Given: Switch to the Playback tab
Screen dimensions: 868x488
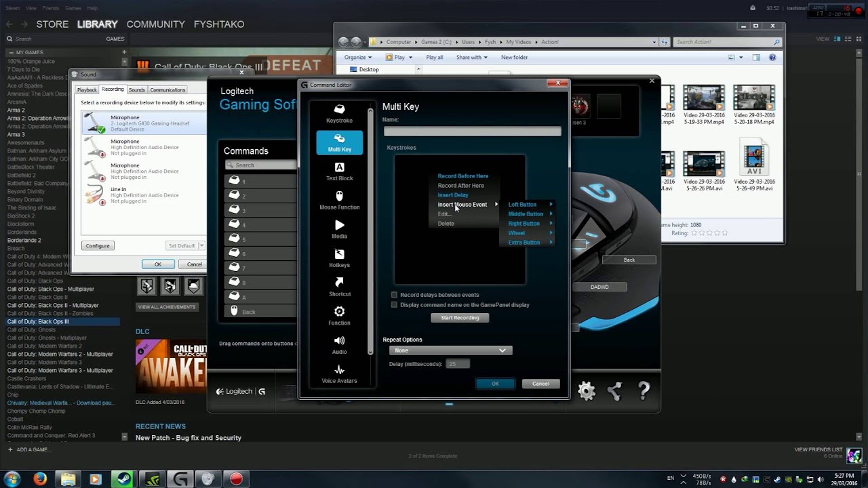Looking at the screenshot, I should coord(87,89).
